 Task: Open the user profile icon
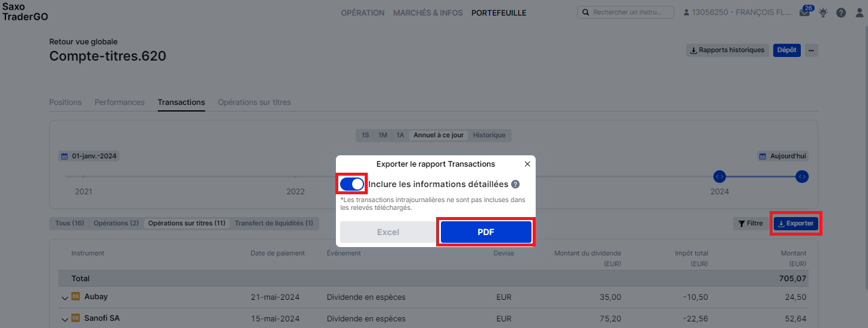click(859, 12)
